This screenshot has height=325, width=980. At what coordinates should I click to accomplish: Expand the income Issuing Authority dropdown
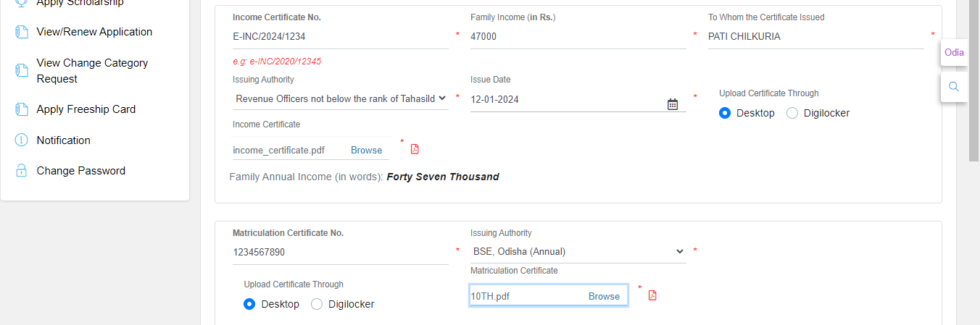341,98
